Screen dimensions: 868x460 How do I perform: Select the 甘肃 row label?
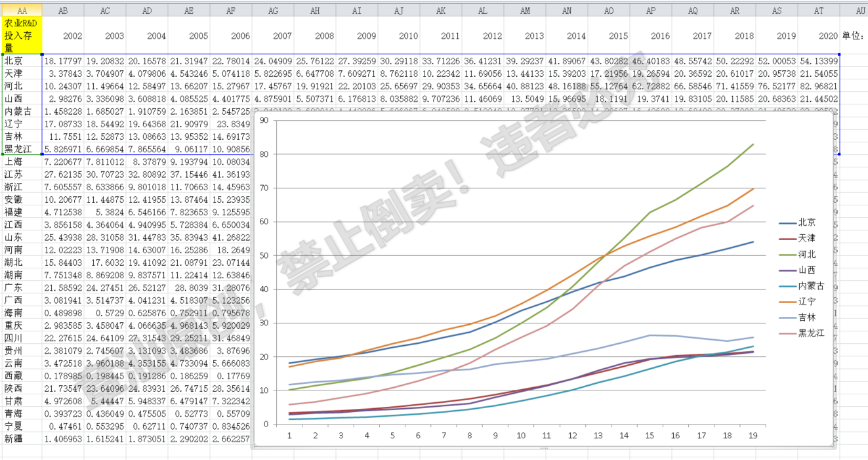tap(22, 400)
